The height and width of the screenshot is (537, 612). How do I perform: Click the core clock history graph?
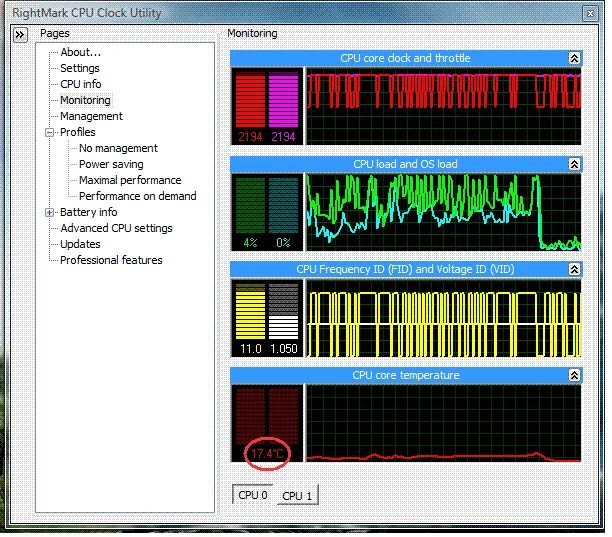coord(444,107)
